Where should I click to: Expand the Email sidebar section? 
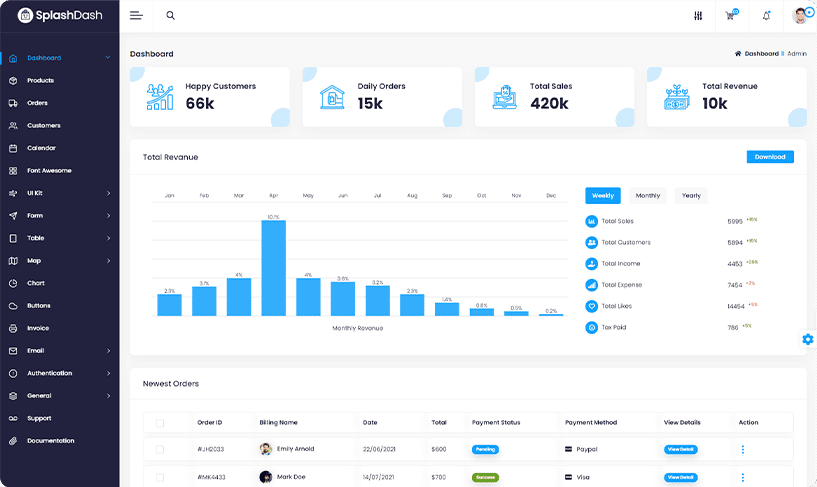(x=59, y=351)
